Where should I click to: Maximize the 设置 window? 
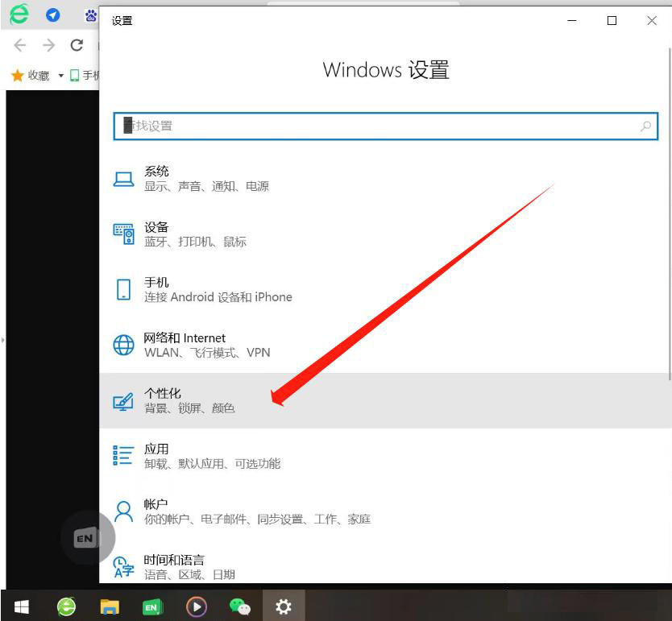point(612,21)
